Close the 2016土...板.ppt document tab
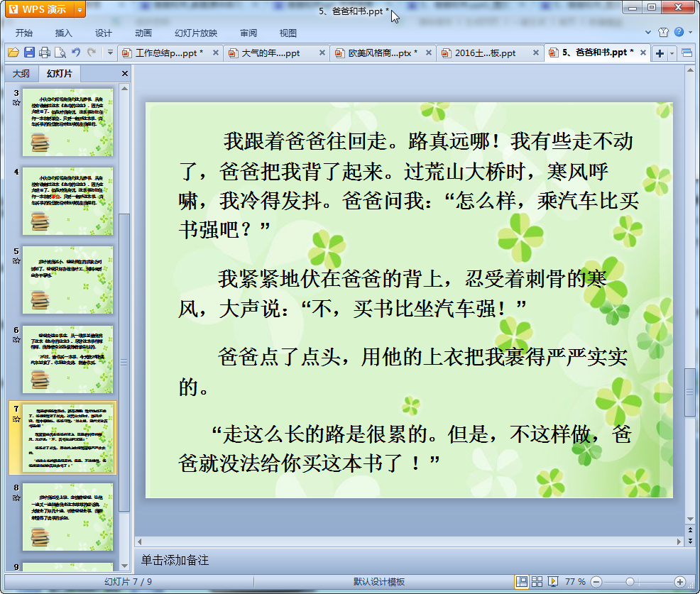700x594 pixels. click(x=536, y=53)
